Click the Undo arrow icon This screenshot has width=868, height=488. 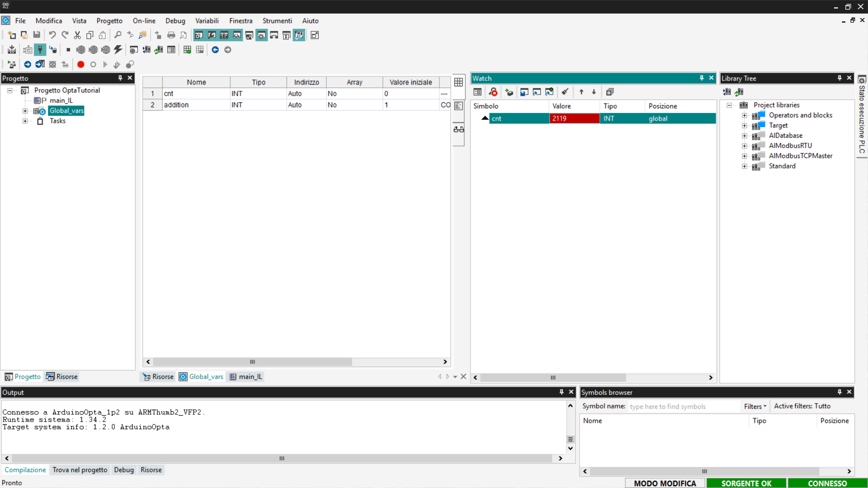tap(52, 35)
